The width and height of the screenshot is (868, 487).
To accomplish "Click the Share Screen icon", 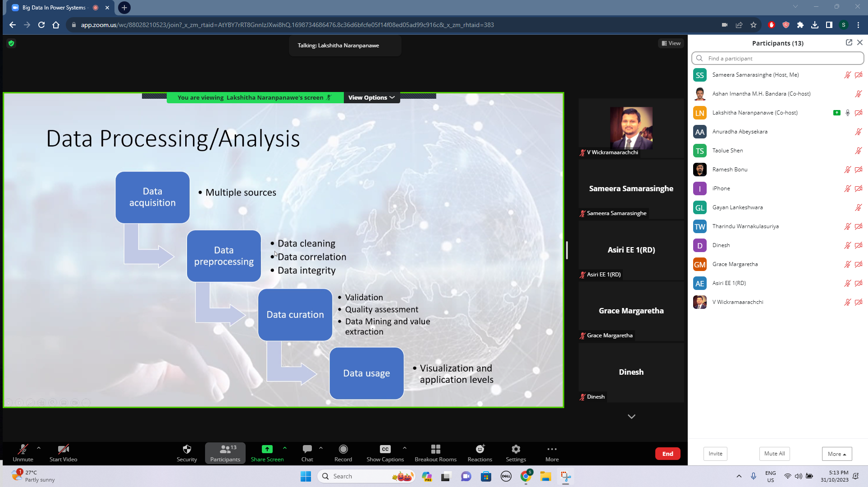I will click(267, 449).
